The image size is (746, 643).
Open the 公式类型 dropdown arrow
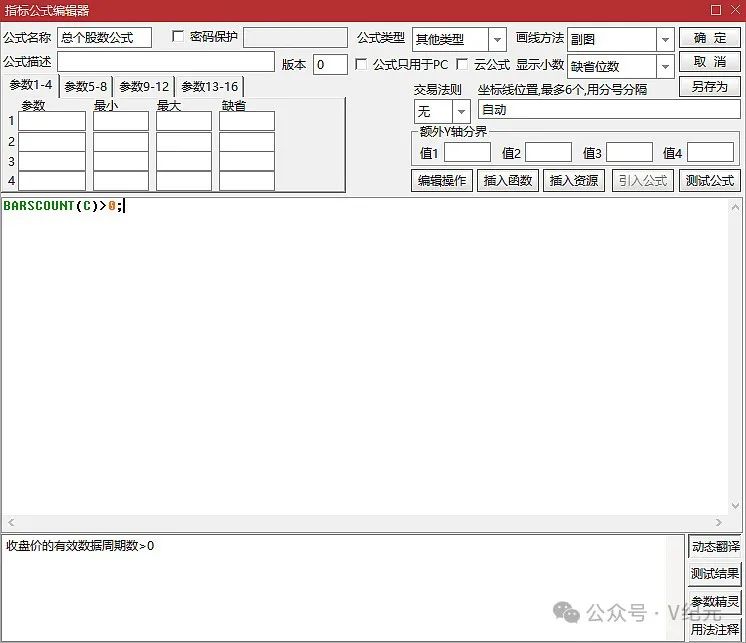[x=497, y=39]
